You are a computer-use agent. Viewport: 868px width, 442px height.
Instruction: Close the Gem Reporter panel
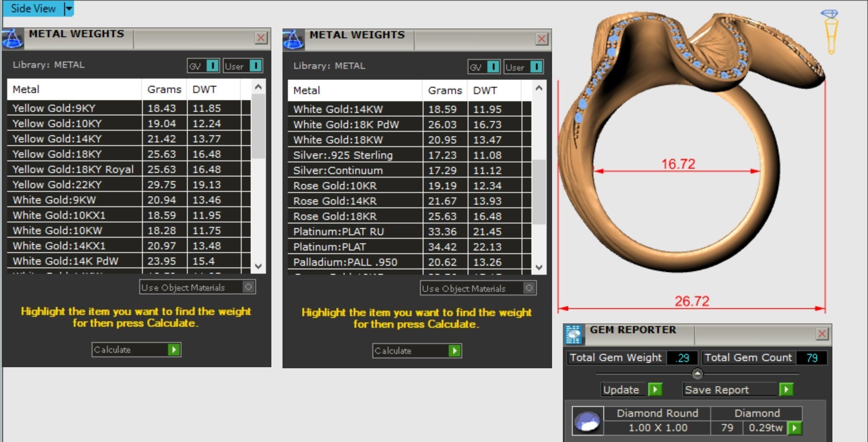pyautogui.click(x=822, y=334)
